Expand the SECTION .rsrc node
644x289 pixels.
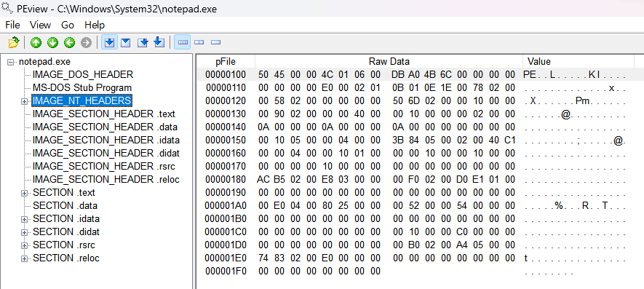click(24, 245)
